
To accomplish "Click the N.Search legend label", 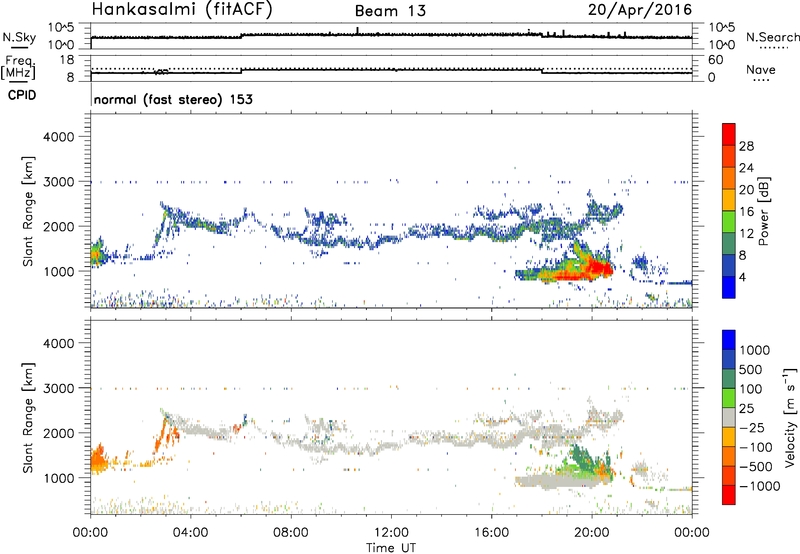I will coord(772,37).
